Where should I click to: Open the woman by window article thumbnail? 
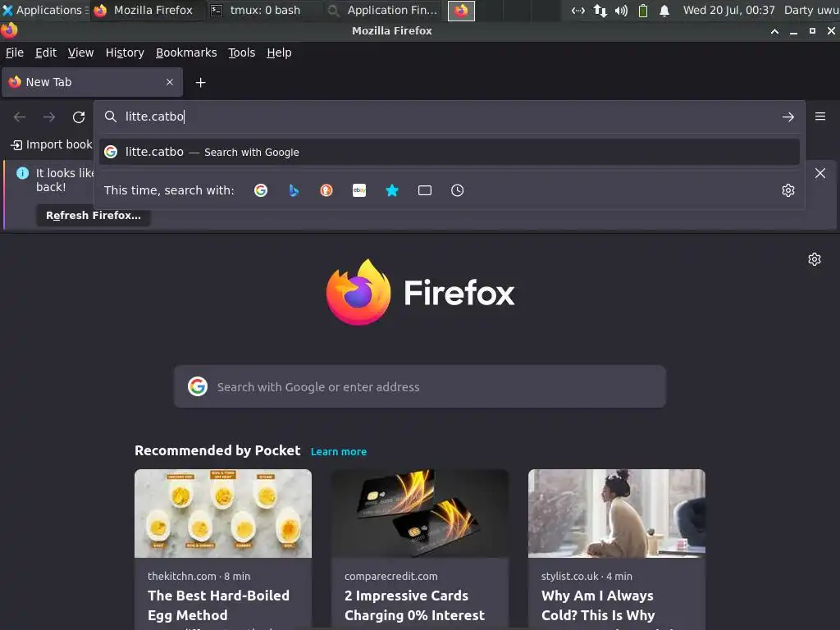[x=617, y=514]
